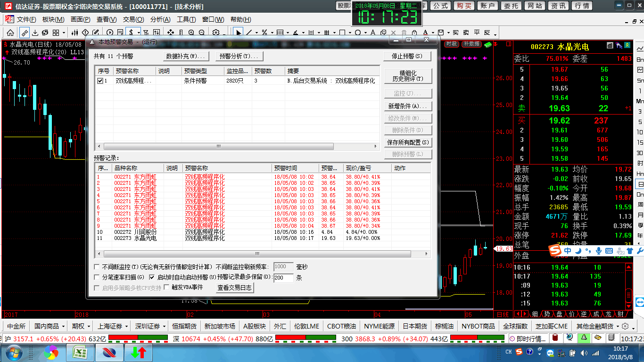Open the 文件(F) menu
This screenshot has height=362, width=644.
tap(26, 19)
